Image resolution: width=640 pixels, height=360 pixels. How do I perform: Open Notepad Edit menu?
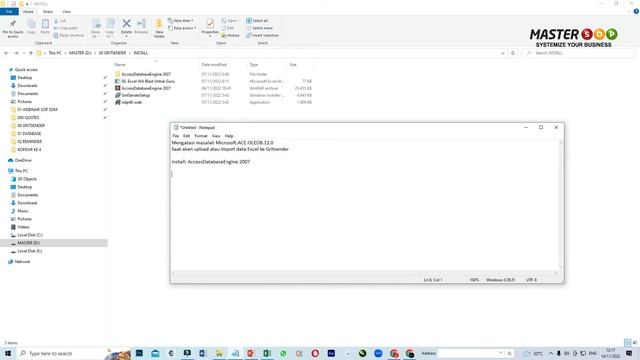tap(187, 136)
